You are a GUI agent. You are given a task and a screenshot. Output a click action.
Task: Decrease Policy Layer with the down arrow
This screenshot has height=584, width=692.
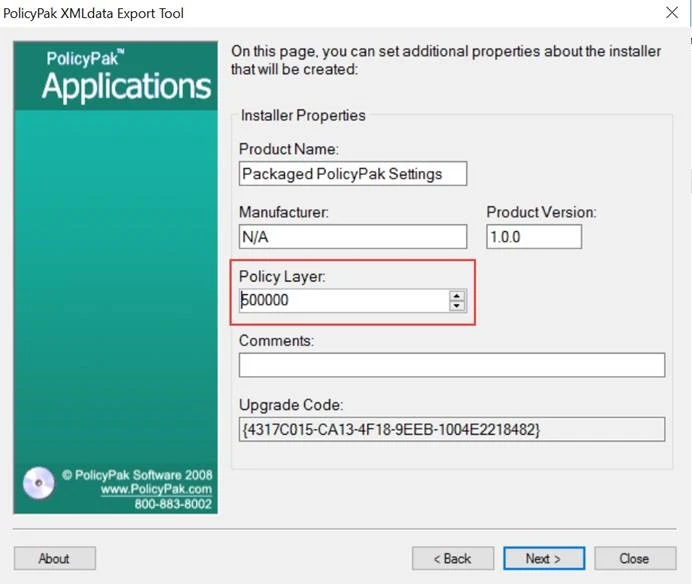pos(457,305)
